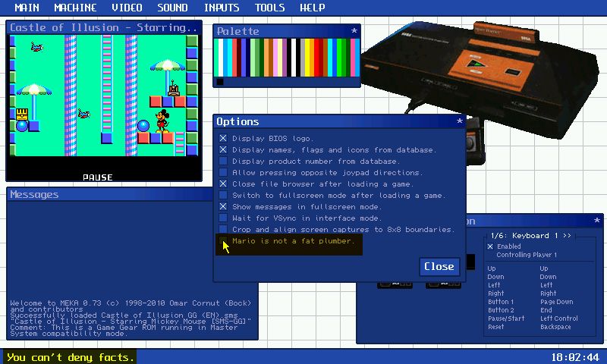This screenshot has height=364, width=607.
Task: Enable Allow pressing opposite joypad directions
Action: click(x=223, y=172)
